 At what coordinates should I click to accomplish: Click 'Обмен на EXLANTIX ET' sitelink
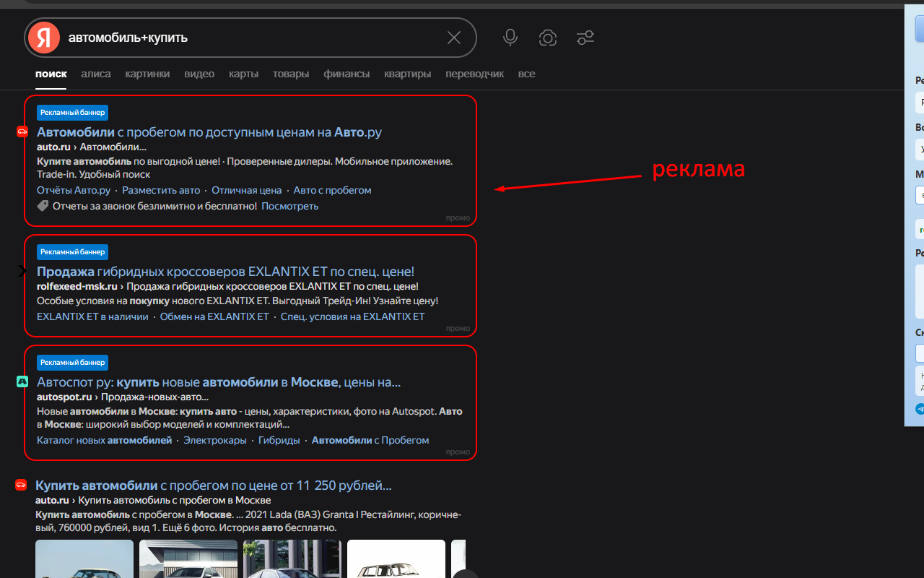[x=214, y=316]
